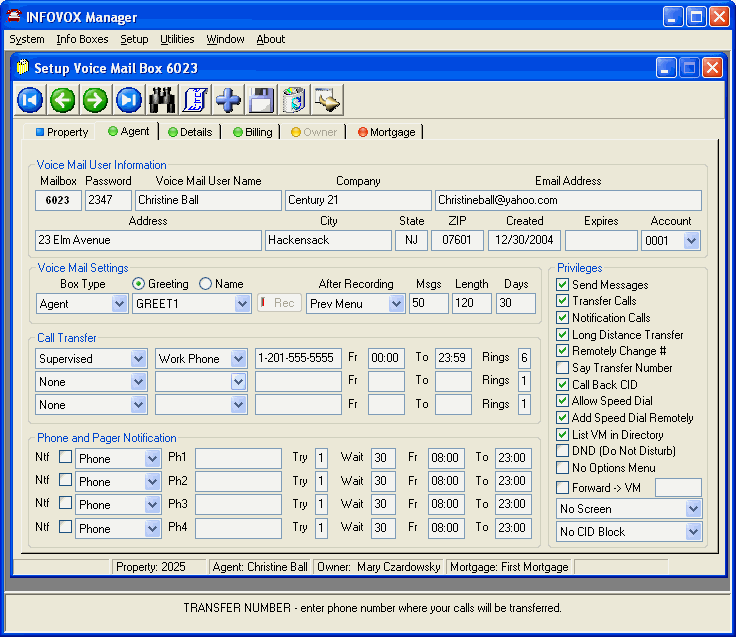
Task: Select the Greeting radio button
Action: [138, 284]
